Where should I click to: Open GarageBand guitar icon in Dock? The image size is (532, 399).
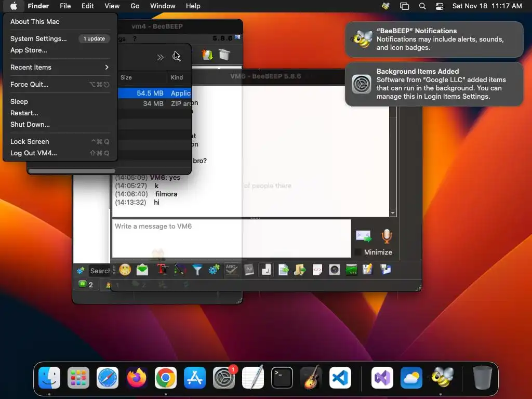pos(311,377)
